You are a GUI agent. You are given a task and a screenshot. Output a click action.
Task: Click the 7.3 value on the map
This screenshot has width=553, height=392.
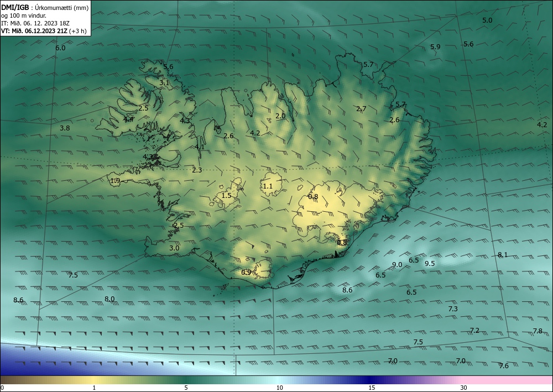[453, 309]
